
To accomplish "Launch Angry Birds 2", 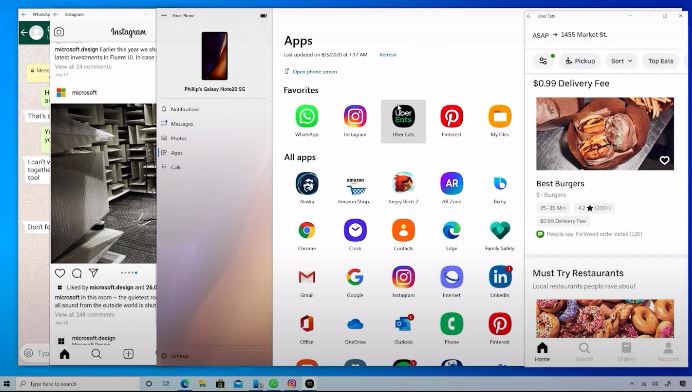I will coord(403,184).
